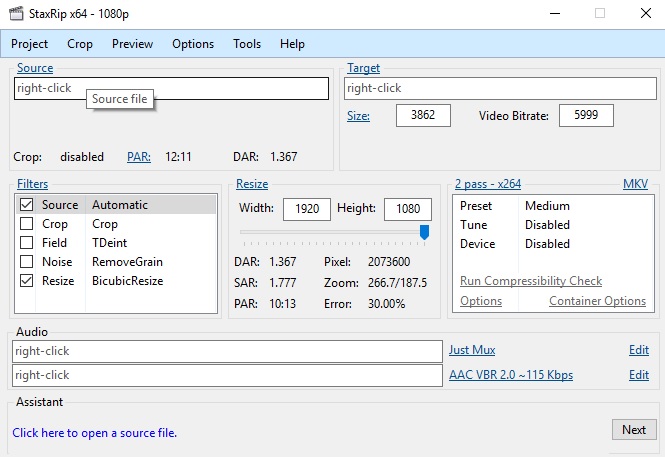Click the Resize header link
665x457 pixels.
[252, 184]
